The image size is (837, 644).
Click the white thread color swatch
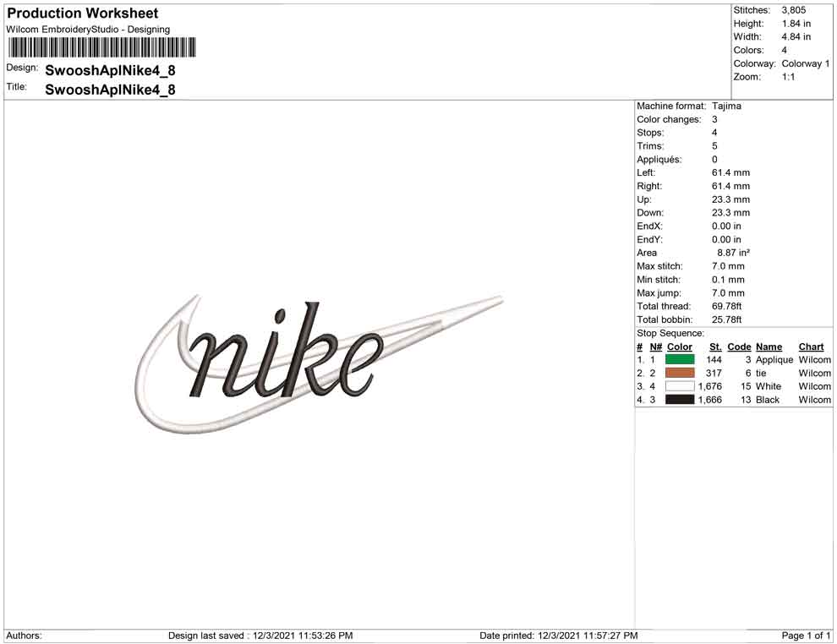click(x=680, y=386)
